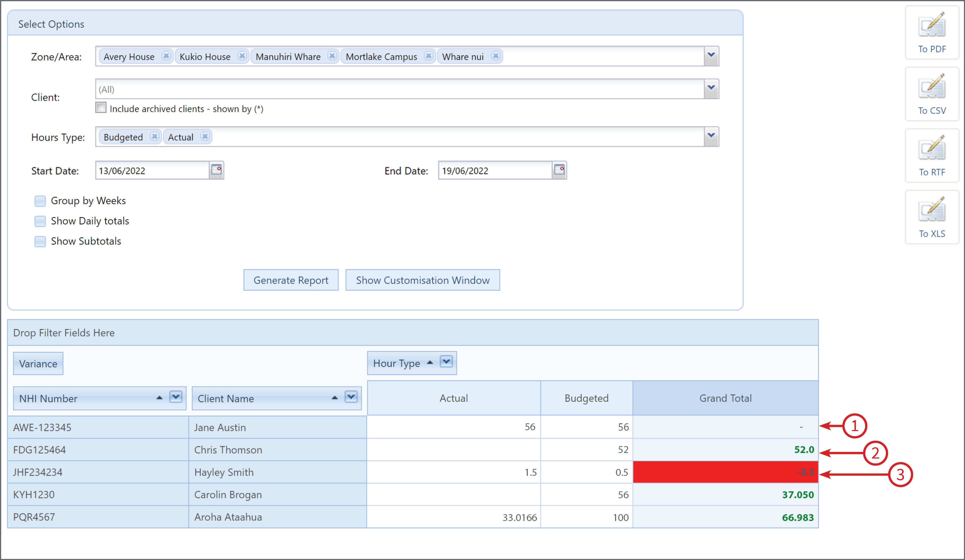Click Show Customisation Window button
Image resolution: width=965 pixels, height=560 pixels.
[423, 280]
